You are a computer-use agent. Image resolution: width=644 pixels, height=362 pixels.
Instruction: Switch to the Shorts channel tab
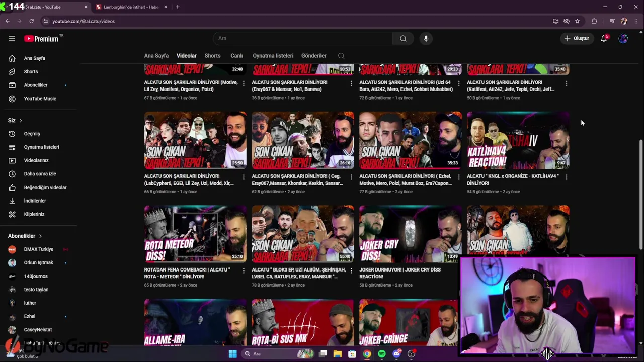(x=212, y=56)
